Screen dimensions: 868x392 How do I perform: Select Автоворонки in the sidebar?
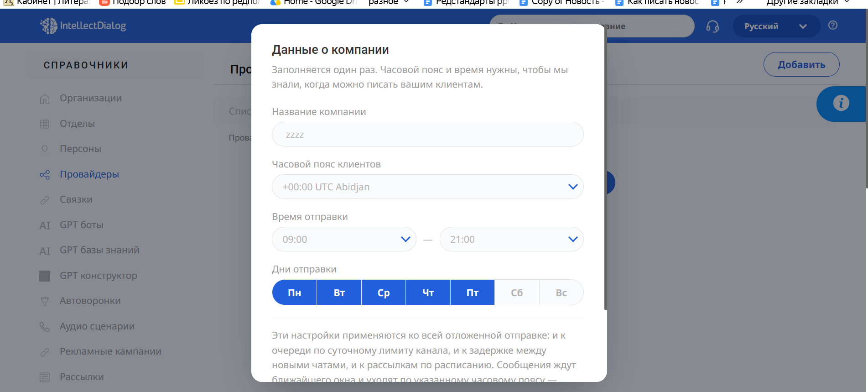tap(90, 301)
